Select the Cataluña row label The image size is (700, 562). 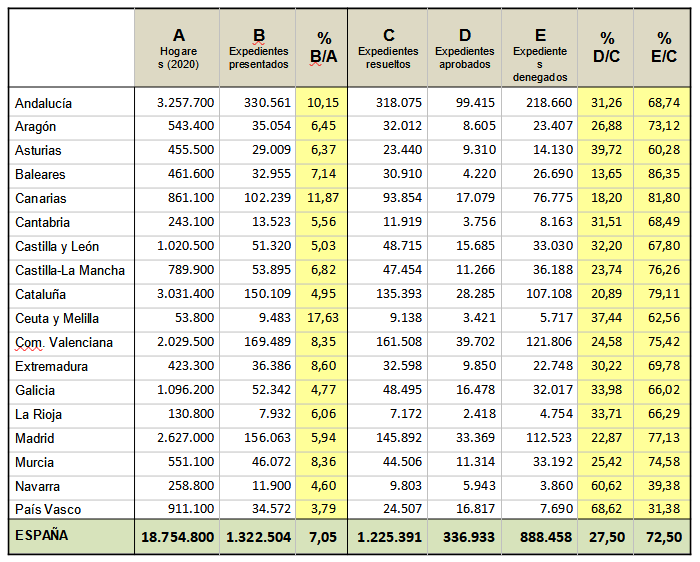[x=40, y=295]
